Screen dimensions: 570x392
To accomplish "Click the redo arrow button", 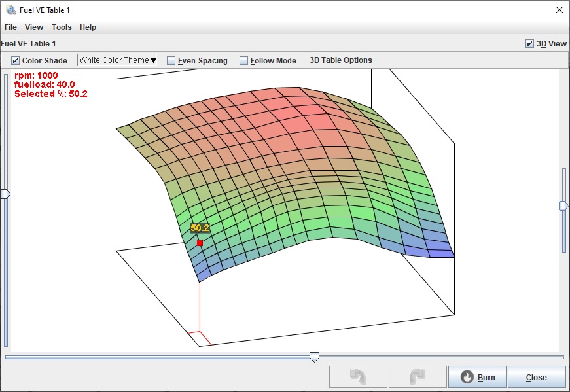I will point(418,377).
